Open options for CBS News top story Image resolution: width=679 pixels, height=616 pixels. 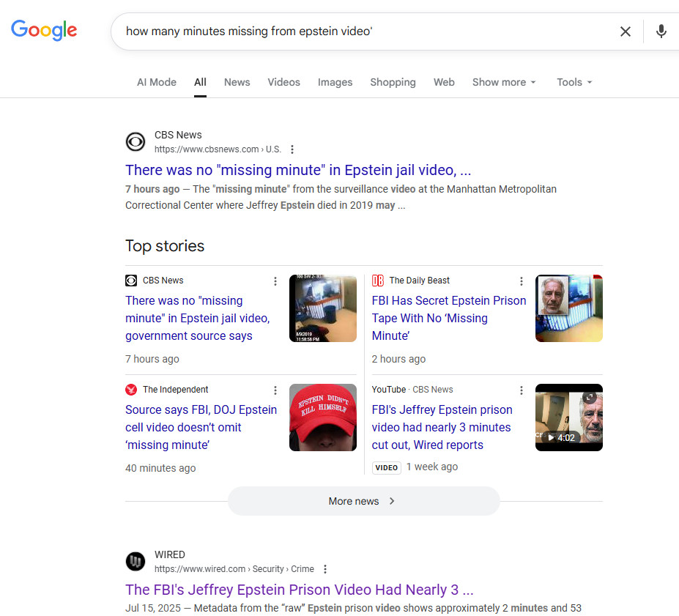[x=275, y=281]
